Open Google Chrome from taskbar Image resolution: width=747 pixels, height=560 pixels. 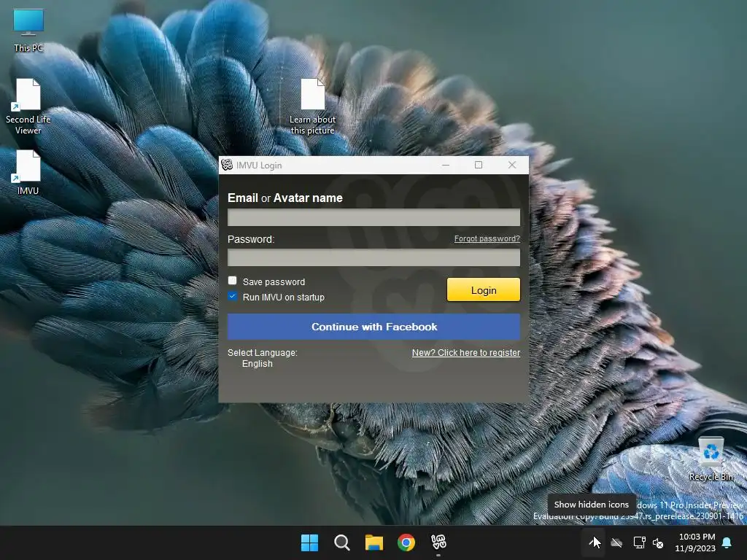point(406,542)
